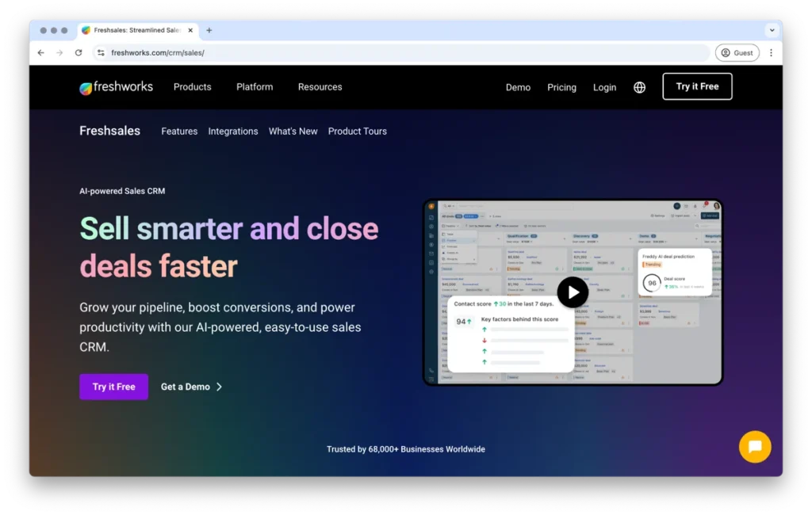Go back to the previous page
The image size is (812, 515).
41,53
